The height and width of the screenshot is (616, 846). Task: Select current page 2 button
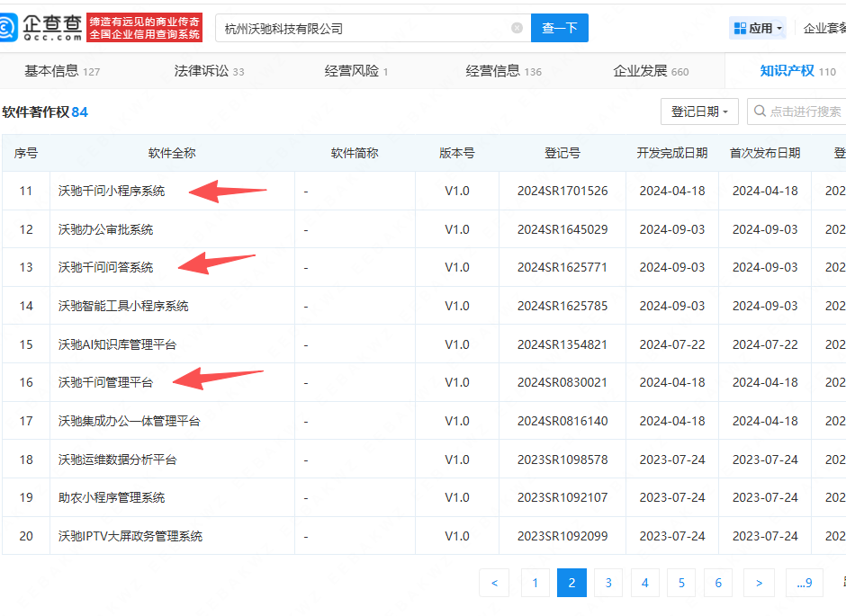tap(571, 583)
